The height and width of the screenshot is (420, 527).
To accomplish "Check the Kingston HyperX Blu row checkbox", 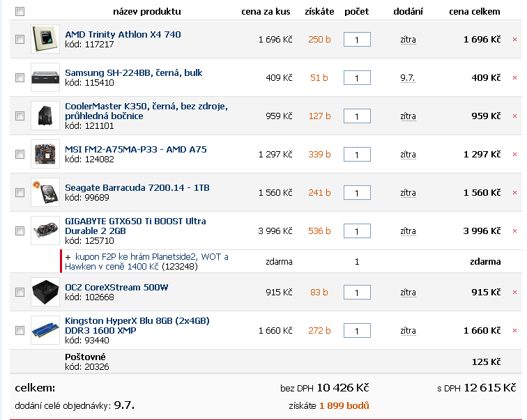I will coord(20,330).
